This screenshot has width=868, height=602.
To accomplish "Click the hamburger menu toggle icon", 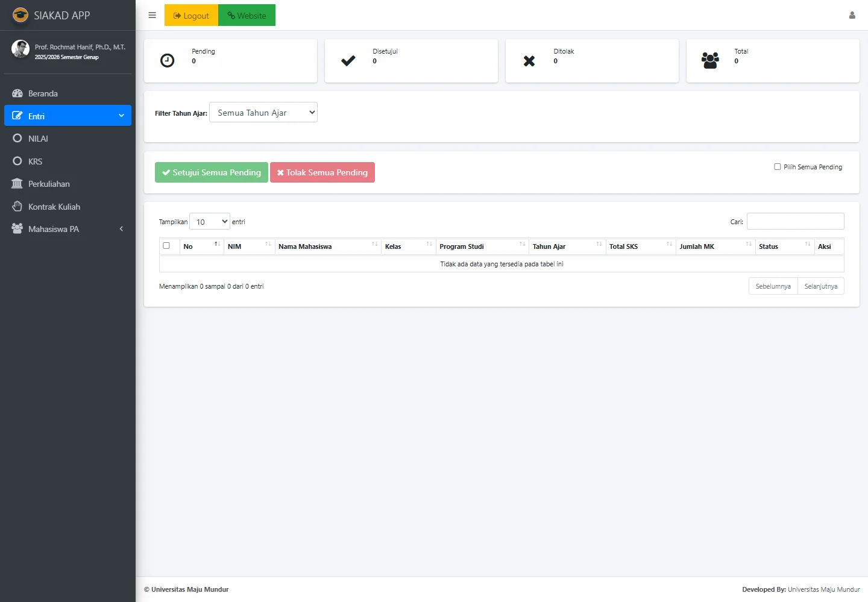I will coord(152,15).
